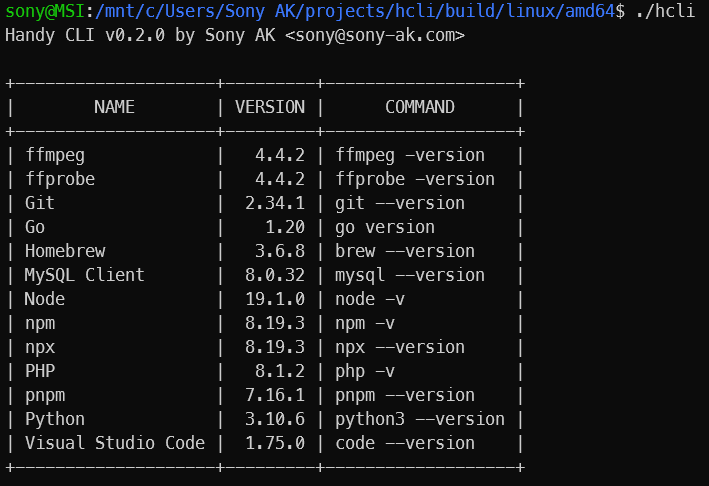Click the 'brew --version' command
The width and height of the screenshot is (709, 486).
[x=405, y=251]
